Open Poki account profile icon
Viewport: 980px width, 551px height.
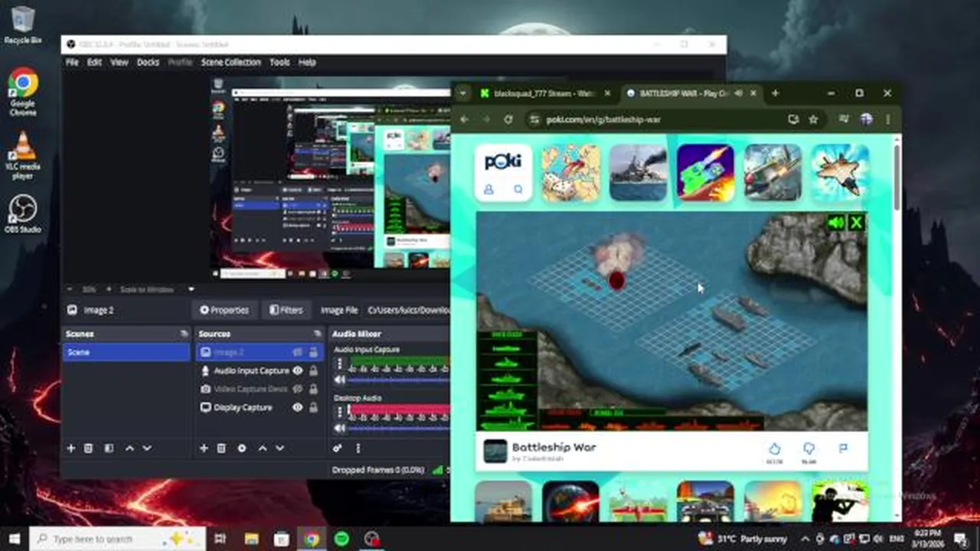[x=488, y=189]
